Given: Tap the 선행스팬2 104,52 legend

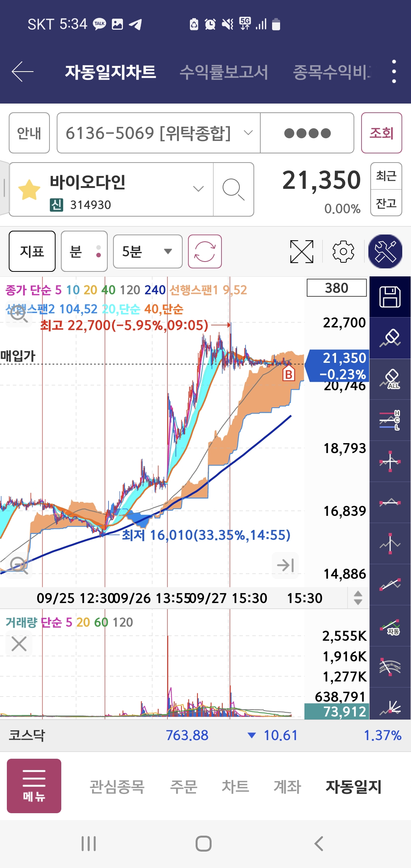Looking at the screenshot, I should point(51,309).
